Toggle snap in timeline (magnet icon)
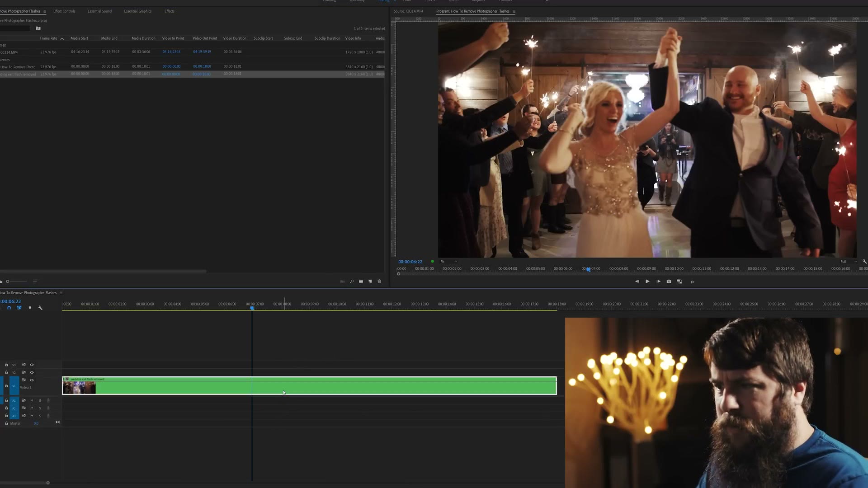 pyautogui.click(x=9, y=308)
